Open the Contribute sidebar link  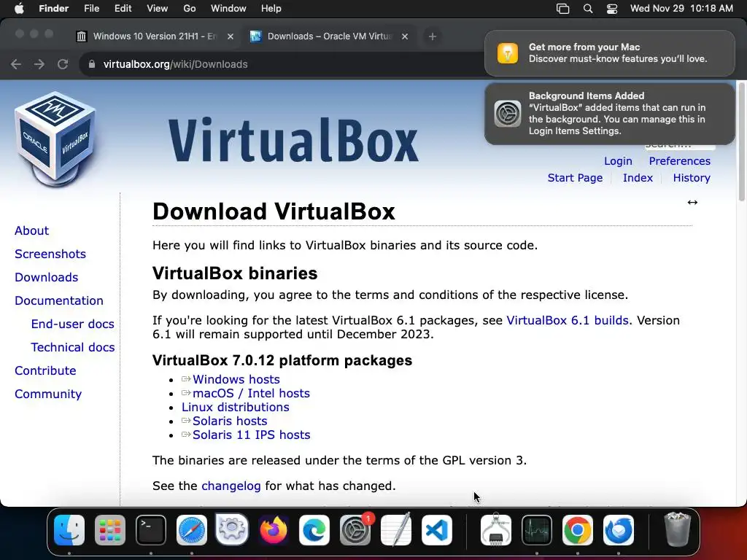(x=45, y=370)
